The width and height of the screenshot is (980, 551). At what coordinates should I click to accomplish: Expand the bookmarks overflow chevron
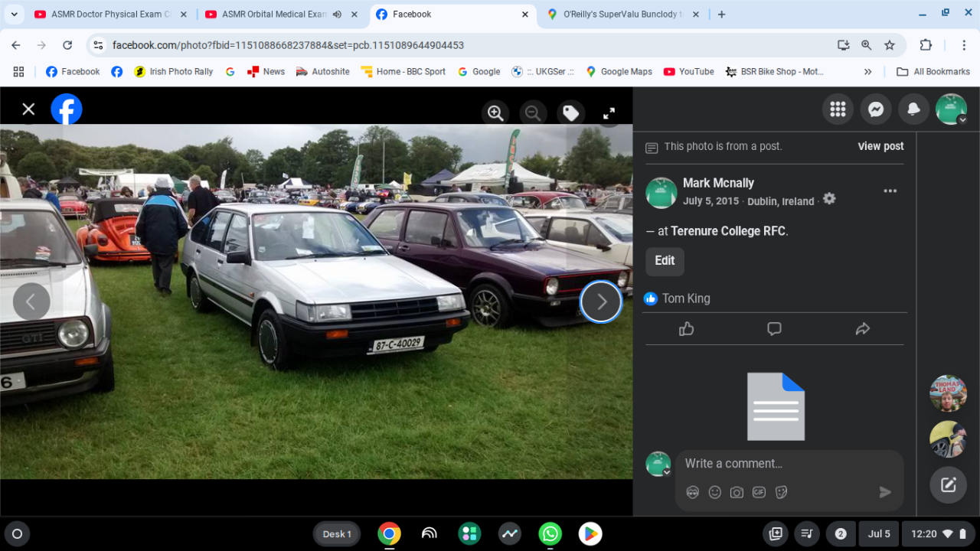[867, 72]
